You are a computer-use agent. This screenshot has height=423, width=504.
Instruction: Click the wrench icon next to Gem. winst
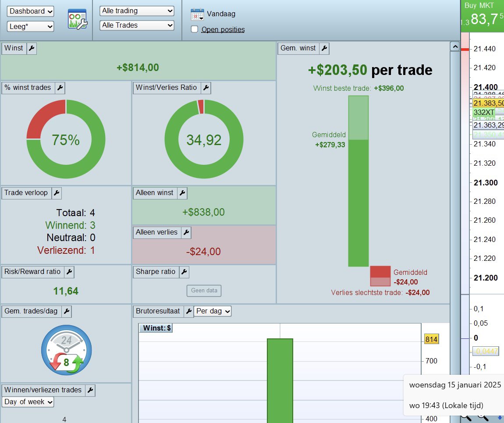point(324,48)
